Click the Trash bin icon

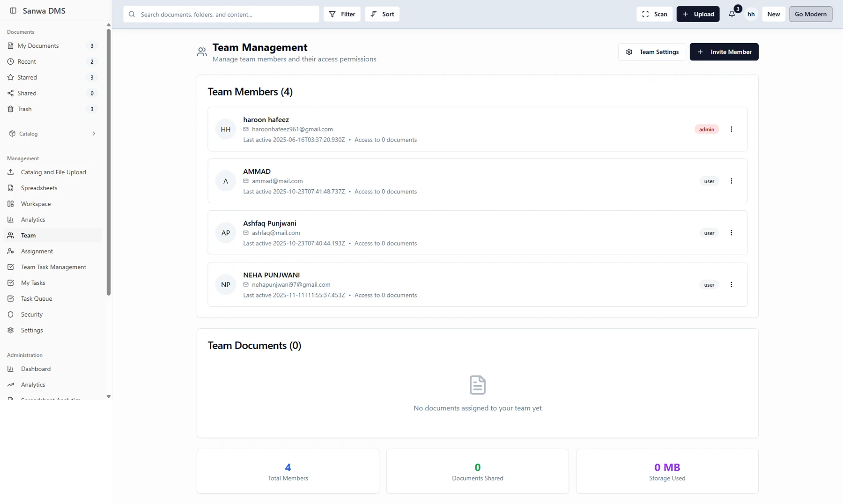click(x=10, y=109)
